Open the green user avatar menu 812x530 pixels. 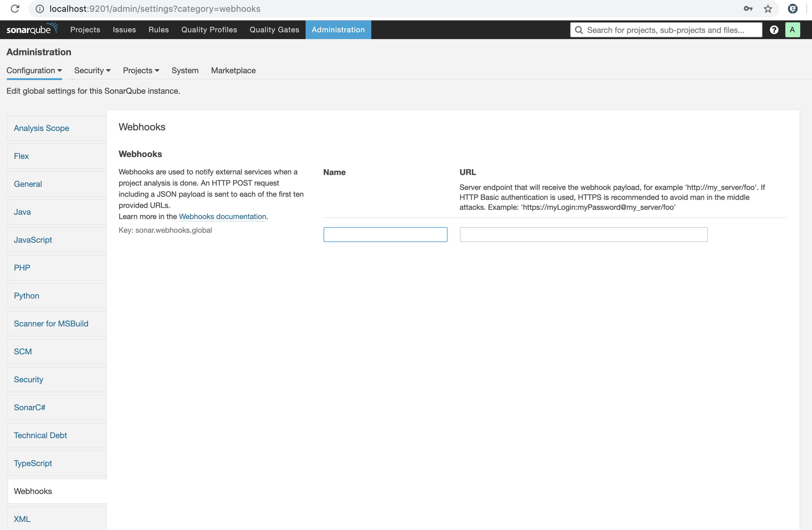pyautogui.click(x=792, y=30)
